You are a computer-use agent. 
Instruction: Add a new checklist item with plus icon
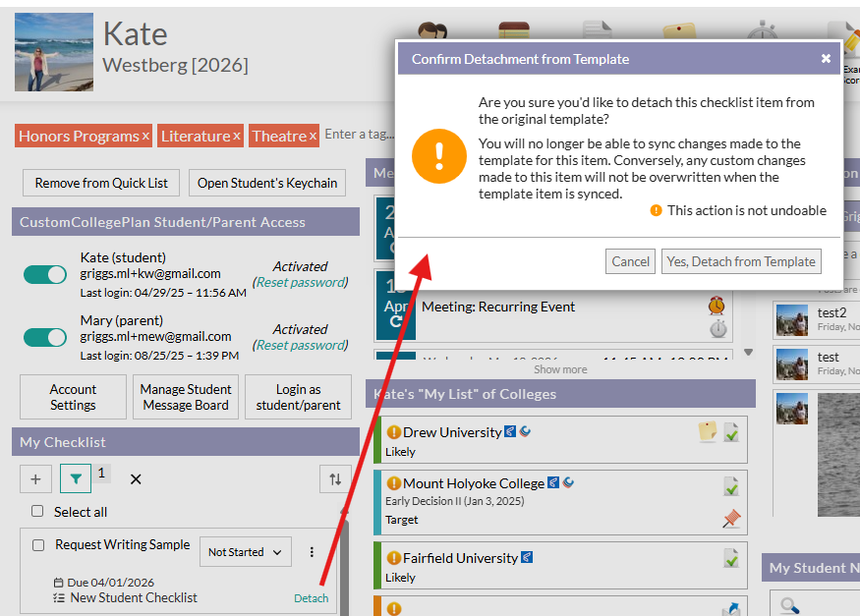(x=35, y=478)
